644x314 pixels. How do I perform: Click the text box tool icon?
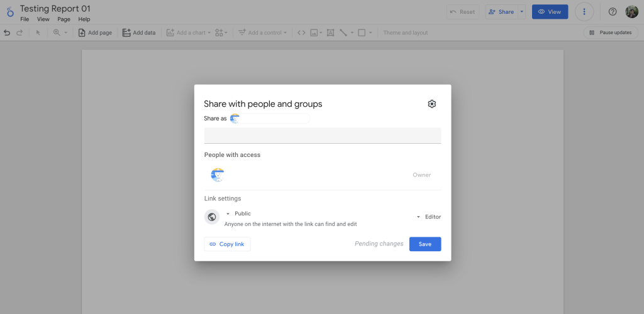click(x=330, y=33)
